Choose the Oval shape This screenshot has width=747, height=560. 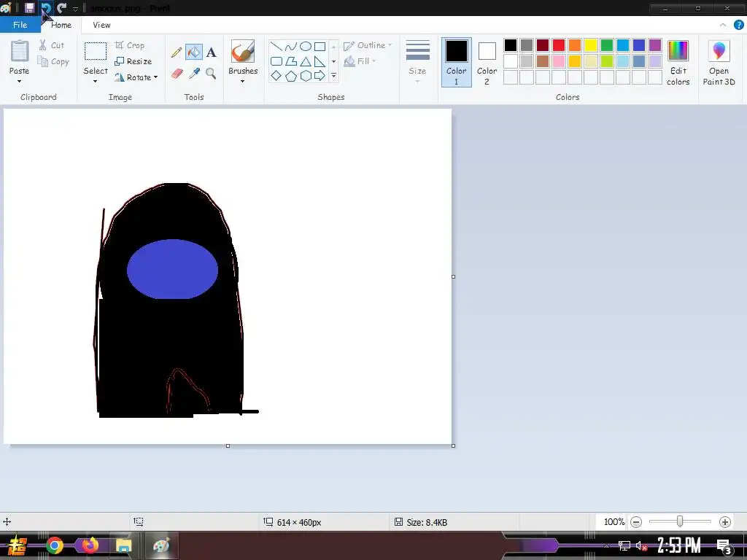pyautogui.click(x=306, y=46)
